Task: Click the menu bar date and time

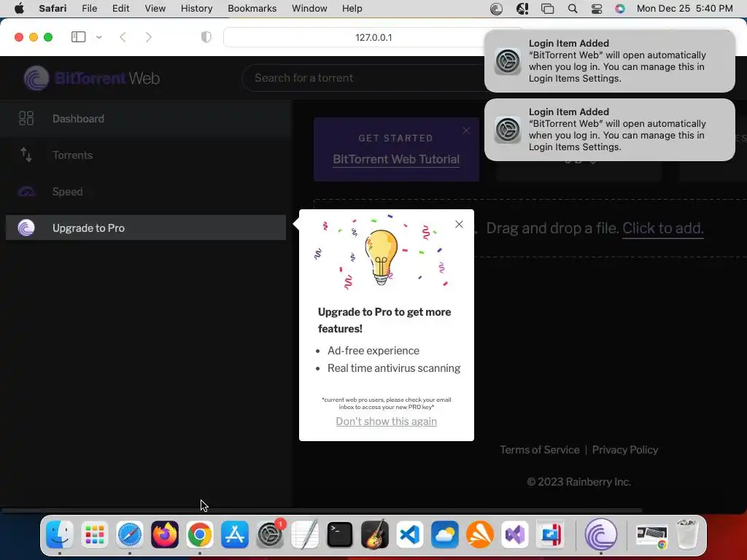Action: [684, 9]
